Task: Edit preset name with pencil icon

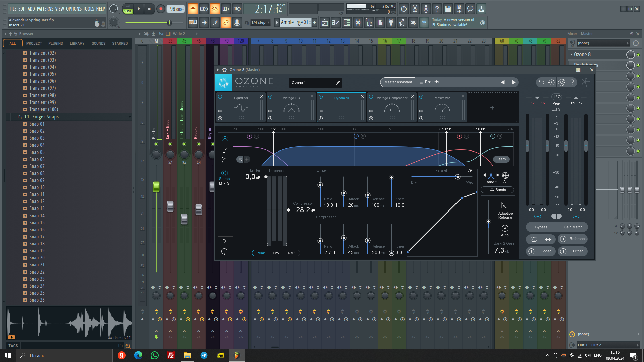Action: (x=338, y=83)
